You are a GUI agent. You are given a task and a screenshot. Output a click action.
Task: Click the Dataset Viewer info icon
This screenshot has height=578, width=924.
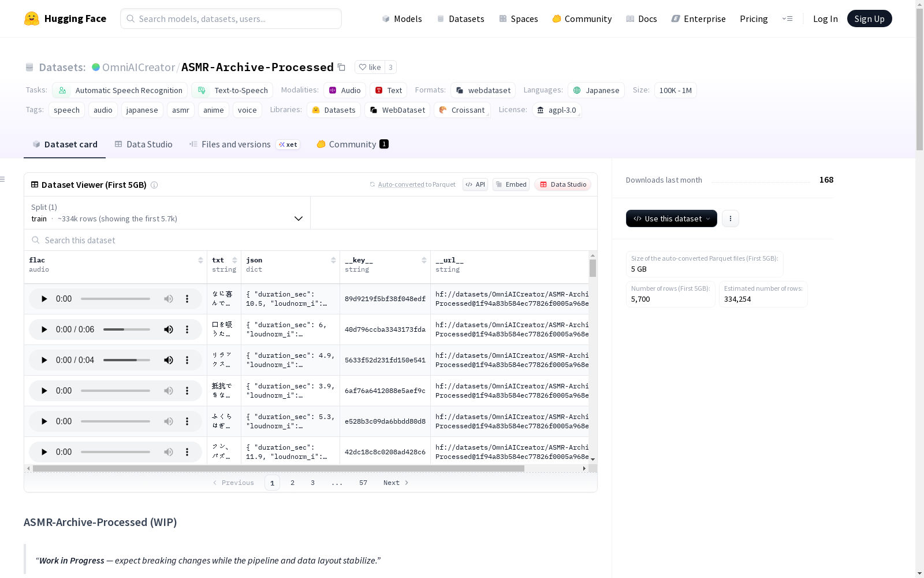(x=154, y=185)
